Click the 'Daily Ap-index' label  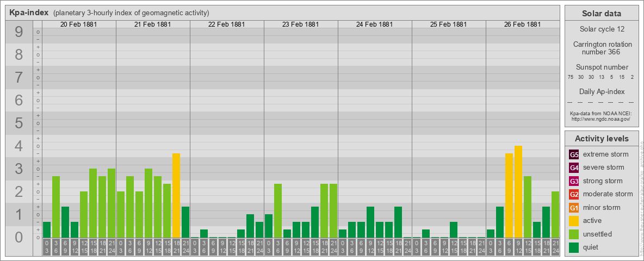[602, 91]
